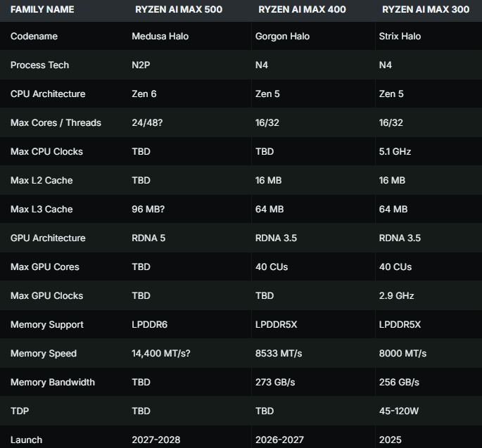Click the Memory Bandwidth row label

53,383
